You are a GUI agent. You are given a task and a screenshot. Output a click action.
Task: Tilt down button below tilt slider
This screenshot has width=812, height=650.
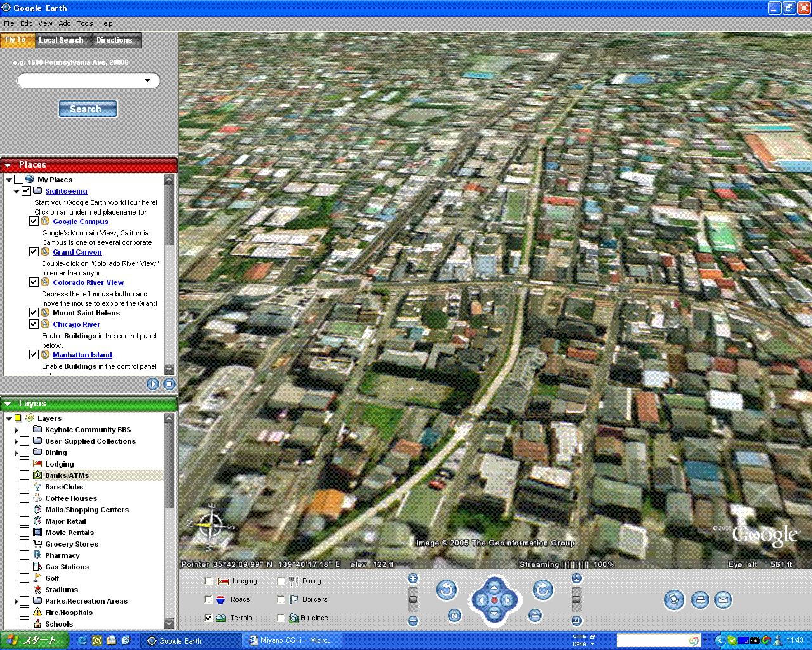tap(577, 621)
